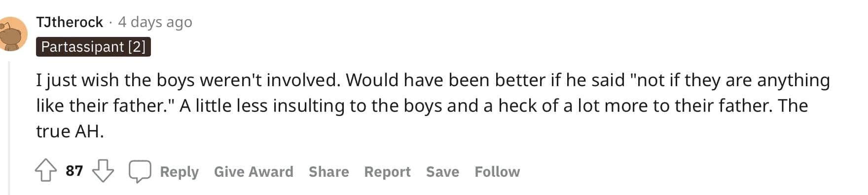Upvote TJtherock's comment

coord(45,170)
